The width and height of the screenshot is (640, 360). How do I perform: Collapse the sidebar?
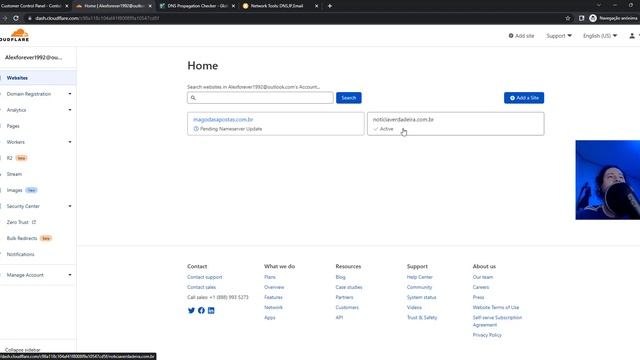click(x=22, y=350)
